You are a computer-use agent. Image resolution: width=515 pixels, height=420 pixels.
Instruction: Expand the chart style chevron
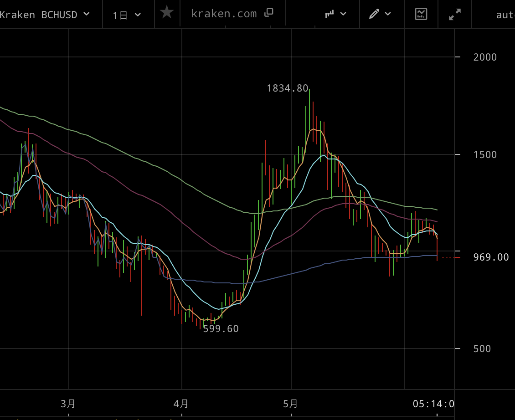pos(343,14)
